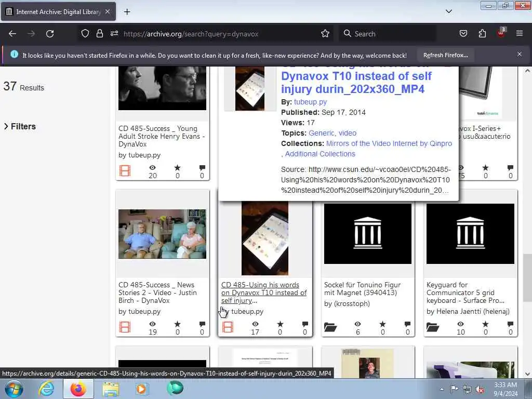
Task: Open Windows Media Player taskbar icon
Action: click(141, 389)
